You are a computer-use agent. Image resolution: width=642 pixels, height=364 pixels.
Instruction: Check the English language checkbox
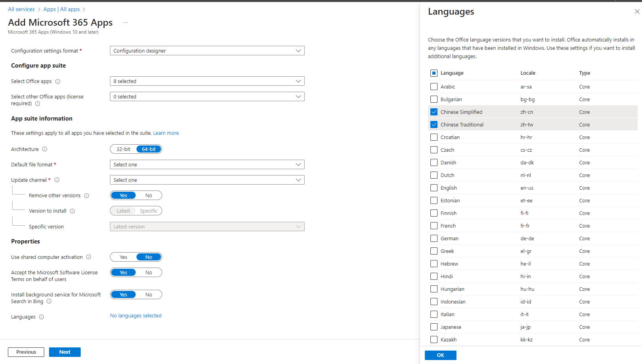pyautogui.click(x=434, y=188)
